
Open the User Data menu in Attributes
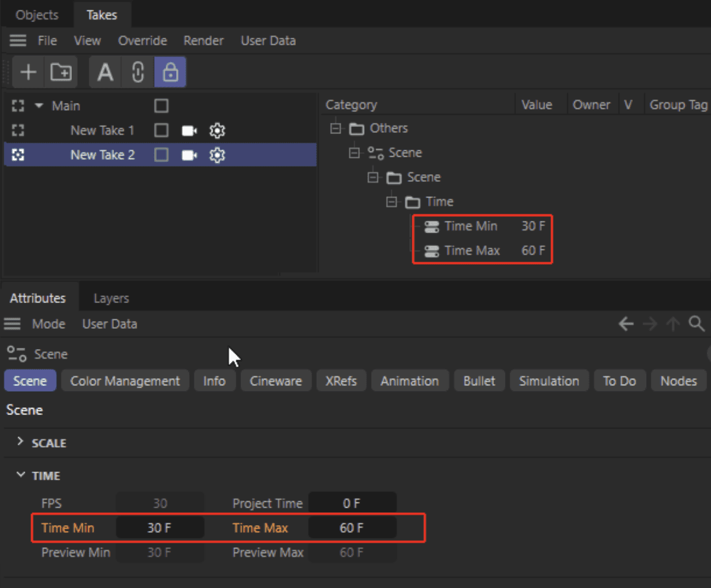109,324
